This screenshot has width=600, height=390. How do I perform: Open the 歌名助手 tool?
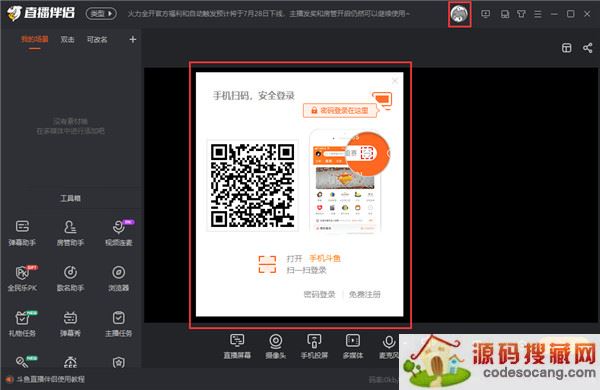coord(70,278)
